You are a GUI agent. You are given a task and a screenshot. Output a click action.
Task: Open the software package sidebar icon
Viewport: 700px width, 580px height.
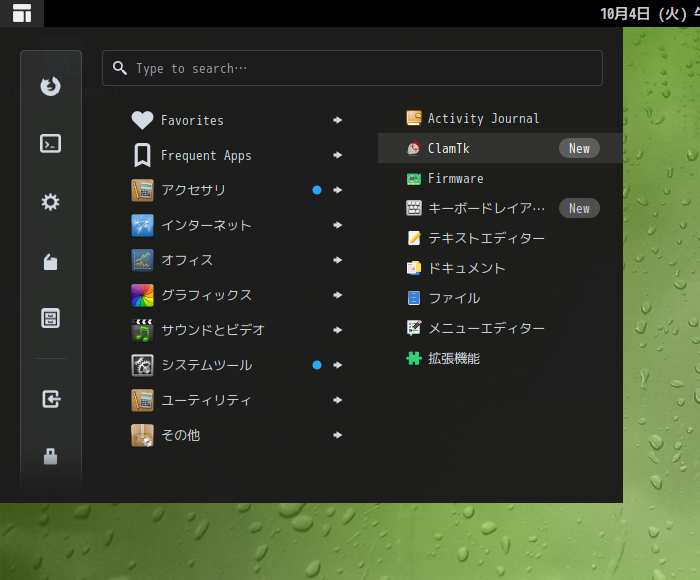pyautogui.click(x=50, y=262)
